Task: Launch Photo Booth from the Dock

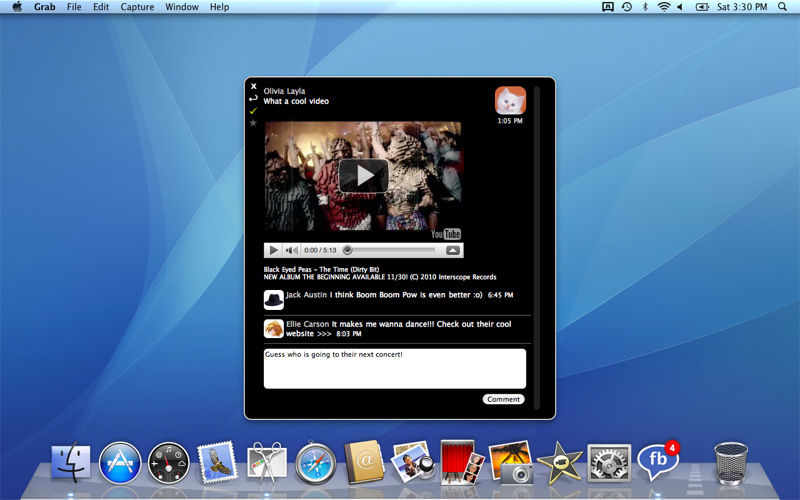Action: [x=462, y=462]
